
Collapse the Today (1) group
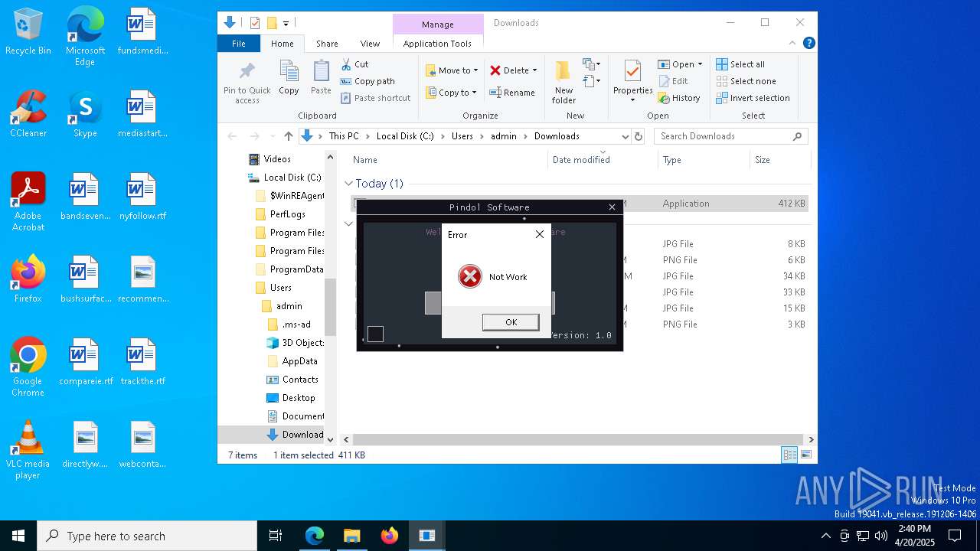348,184
